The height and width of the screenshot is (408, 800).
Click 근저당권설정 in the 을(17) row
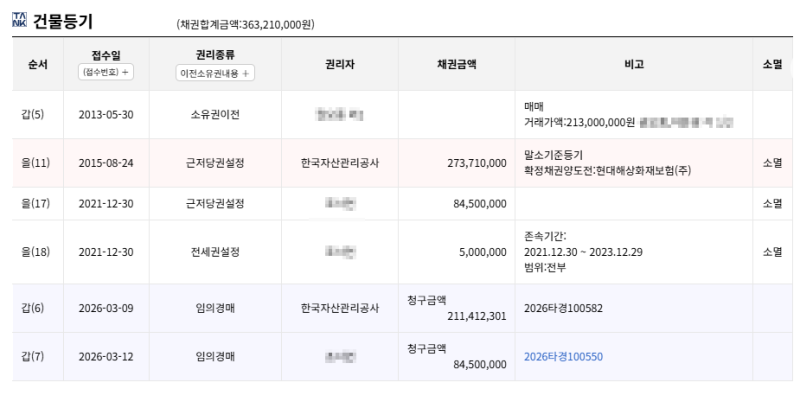(215, 204)
